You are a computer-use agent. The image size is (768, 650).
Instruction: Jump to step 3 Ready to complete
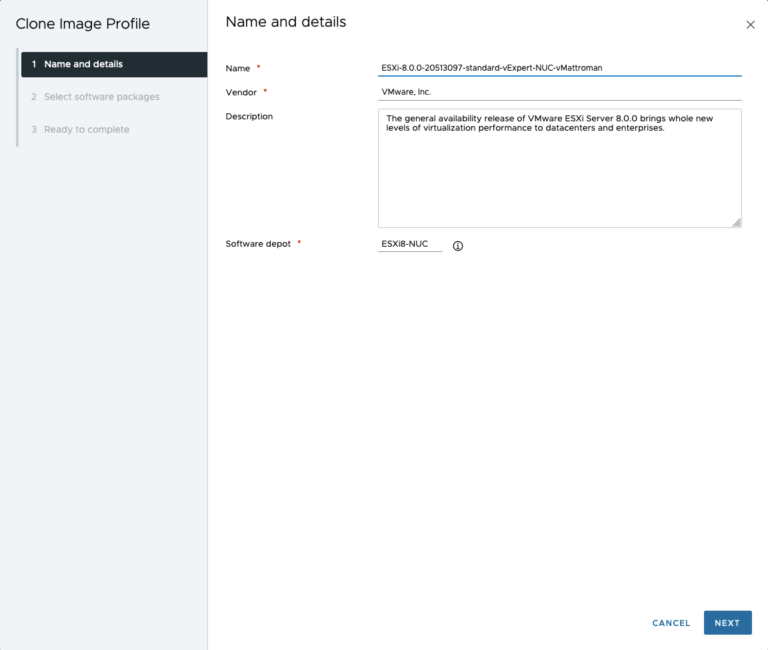click(86, 129)
